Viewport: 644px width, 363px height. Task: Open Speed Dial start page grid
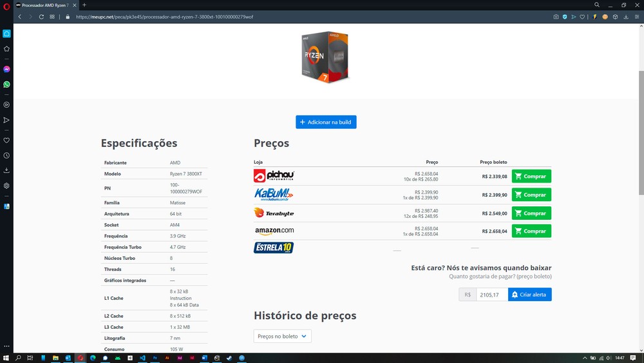point(52,17)
